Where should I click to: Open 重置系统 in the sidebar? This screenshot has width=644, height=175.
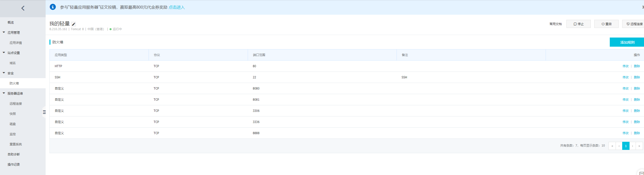tap(16, 144)
